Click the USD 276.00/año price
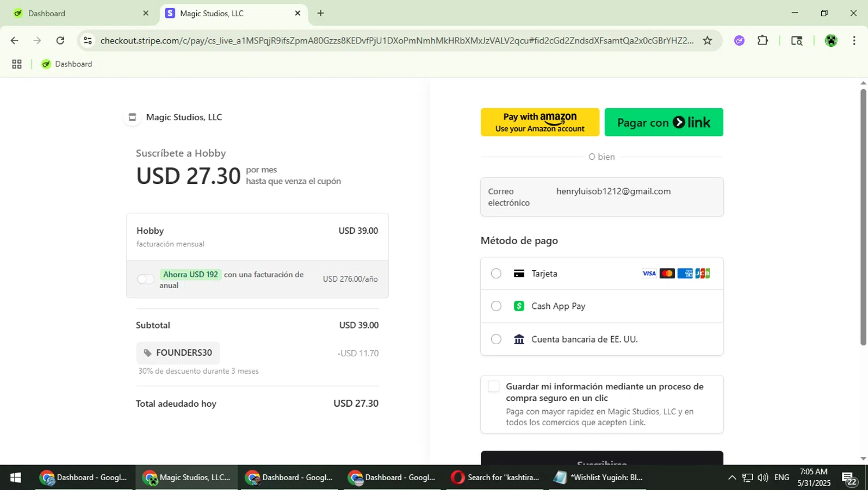 [x=350, y=279]
